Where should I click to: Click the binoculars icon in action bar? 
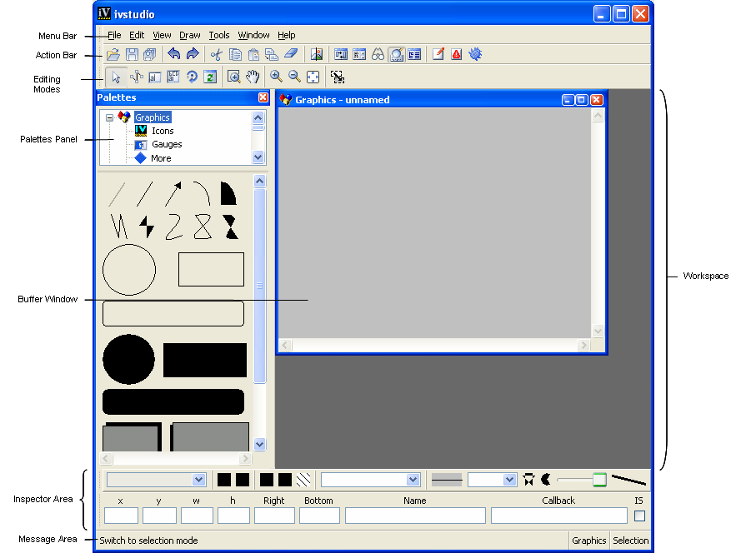[x=378, y=55]
